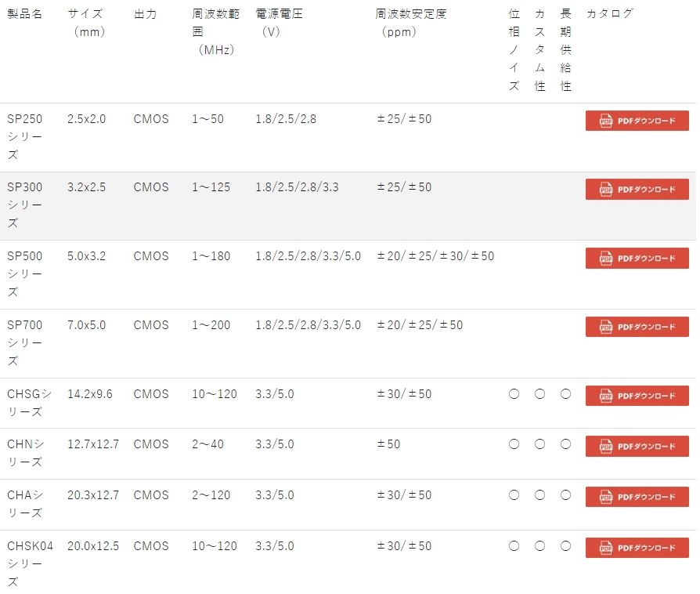
Task: Click PDF icon in SP500 series row
Action: 606,259
